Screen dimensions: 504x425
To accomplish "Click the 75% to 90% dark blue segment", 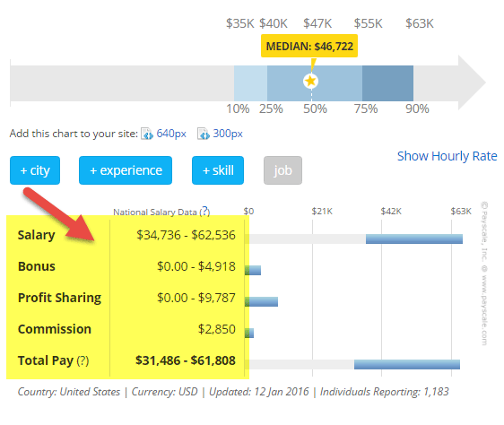I will [387, 83].
